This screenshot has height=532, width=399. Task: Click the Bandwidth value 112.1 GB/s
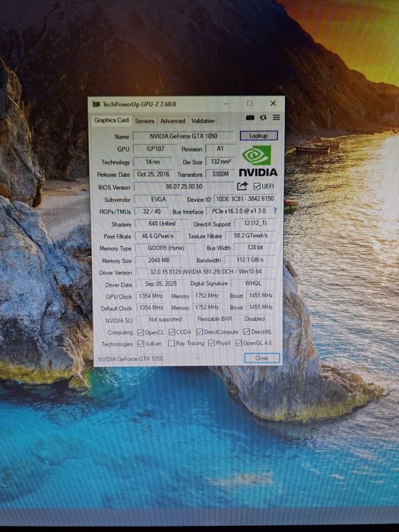(250, 260)
